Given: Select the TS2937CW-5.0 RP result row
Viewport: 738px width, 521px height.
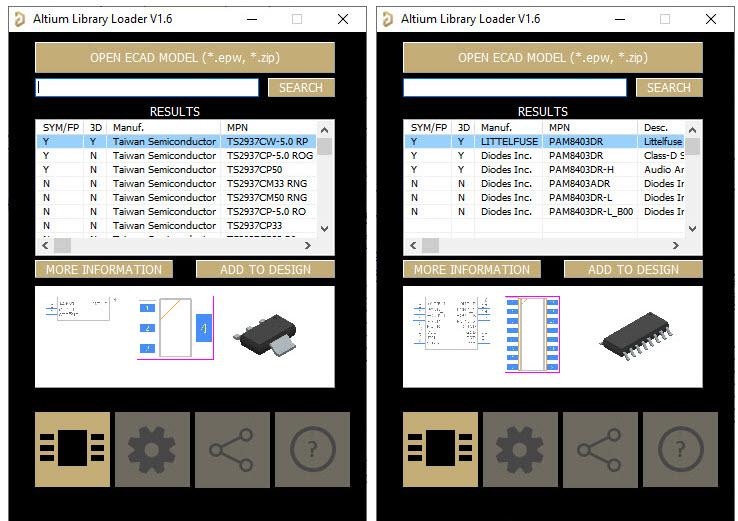Looking at the screenshot, I should 176,142.
